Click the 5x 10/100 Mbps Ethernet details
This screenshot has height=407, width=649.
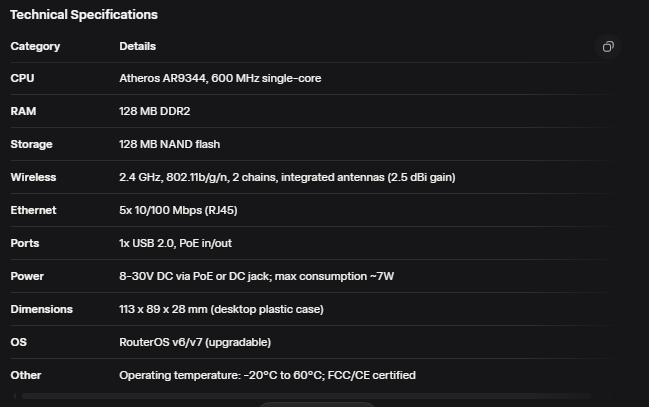[x=178, y=210]
